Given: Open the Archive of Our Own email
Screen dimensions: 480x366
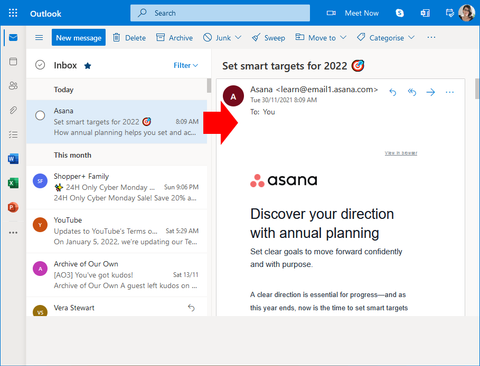Looking at the screenshot, I should (x=117, y=275).
